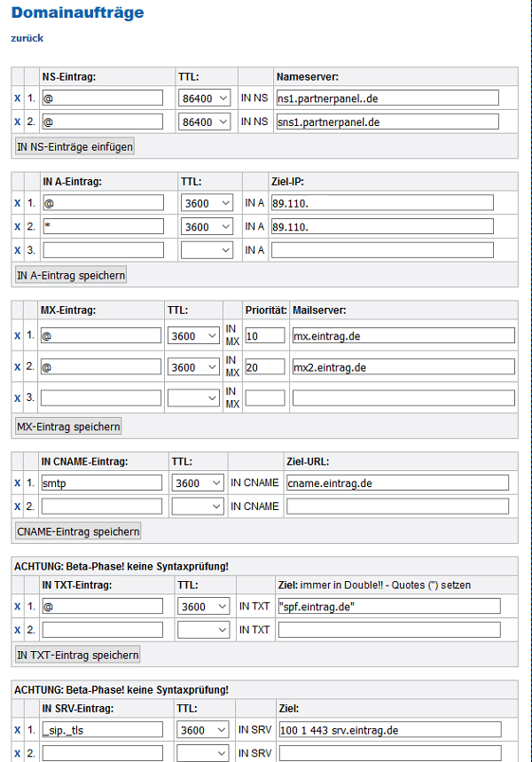The height and width of the screenshot is (762, 532).
Task: Delete TXT entry spf.eintrag.de via X
Action: (18, 607)
